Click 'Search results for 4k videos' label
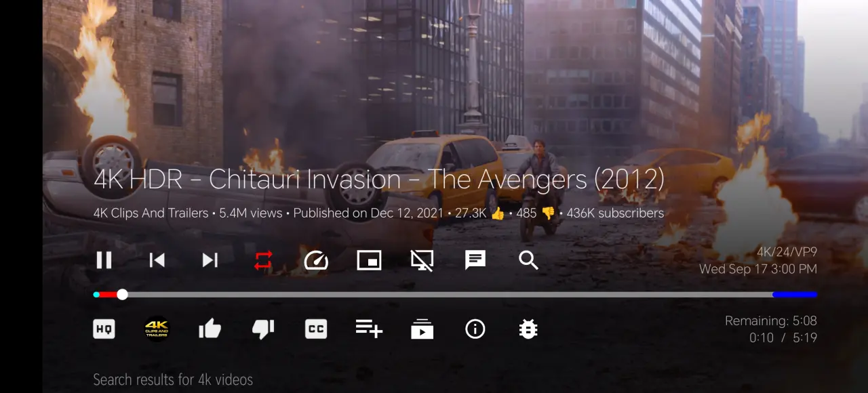Image resolution: width=868 pixels, height=393 pixels. [173, 380]
